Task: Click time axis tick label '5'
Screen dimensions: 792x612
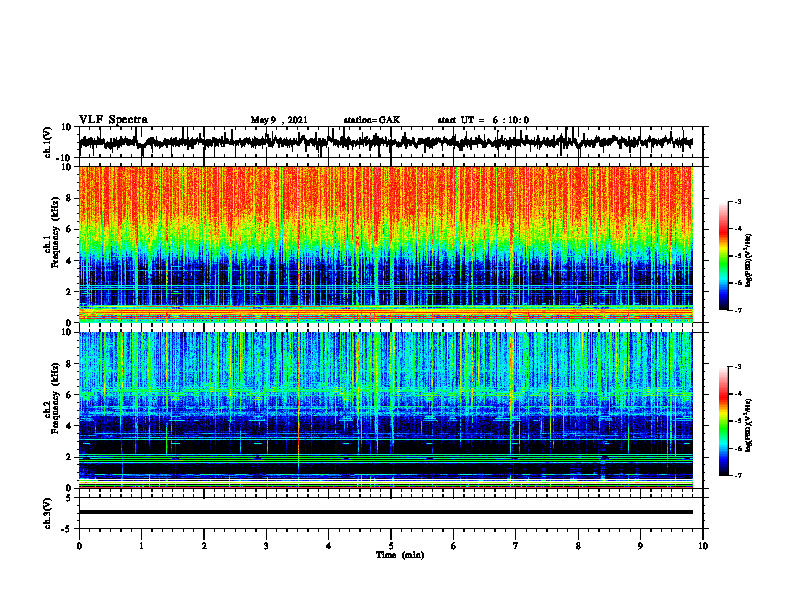Action: 391,546
